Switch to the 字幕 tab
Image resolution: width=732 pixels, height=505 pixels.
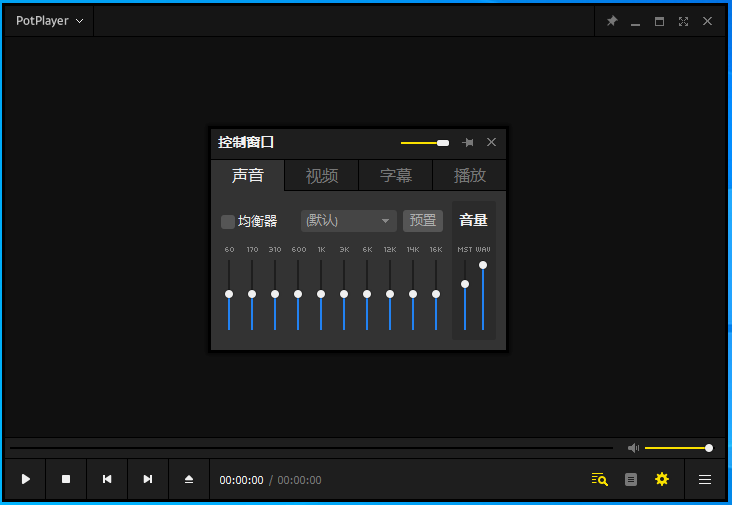pos(396,175)
